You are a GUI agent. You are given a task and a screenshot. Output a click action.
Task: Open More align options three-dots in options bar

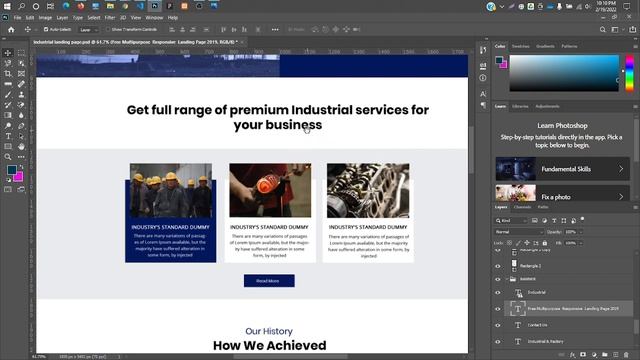275,29
